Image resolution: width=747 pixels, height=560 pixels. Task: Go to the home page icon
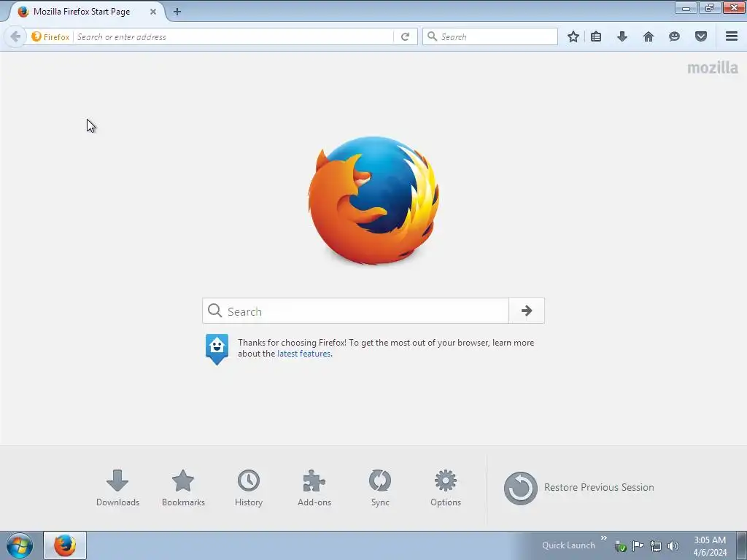point(649,36)
